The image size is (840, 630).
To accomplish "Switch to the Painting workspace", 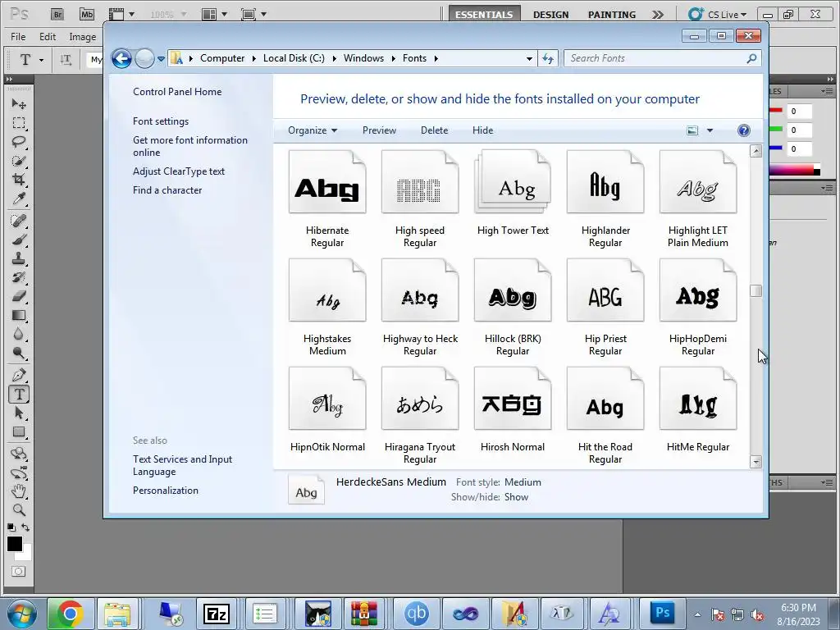I will pyautogui.click(x=612, y=15).
